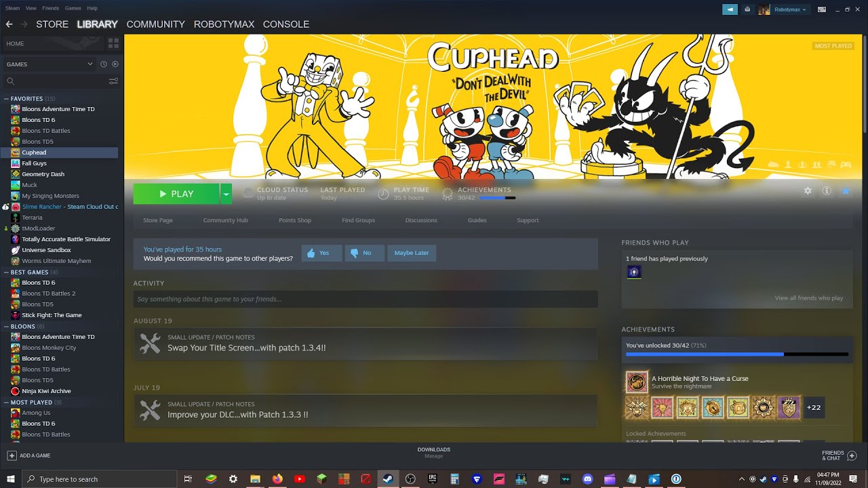Open the Steam menu
The height and width of the screenshot is (488, 868).
(12, 8)
